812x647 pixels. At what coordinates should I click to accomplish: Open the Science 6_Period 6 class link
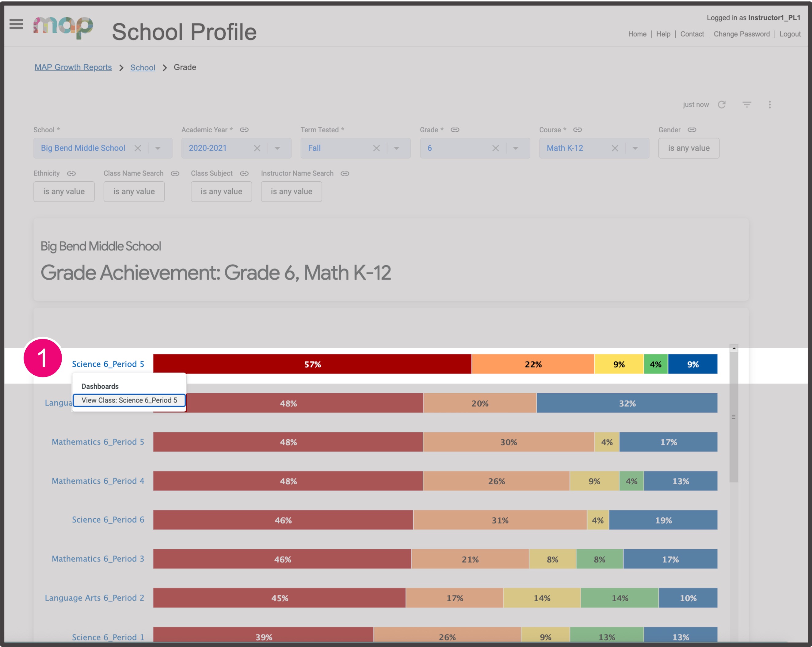click(108, 519)
